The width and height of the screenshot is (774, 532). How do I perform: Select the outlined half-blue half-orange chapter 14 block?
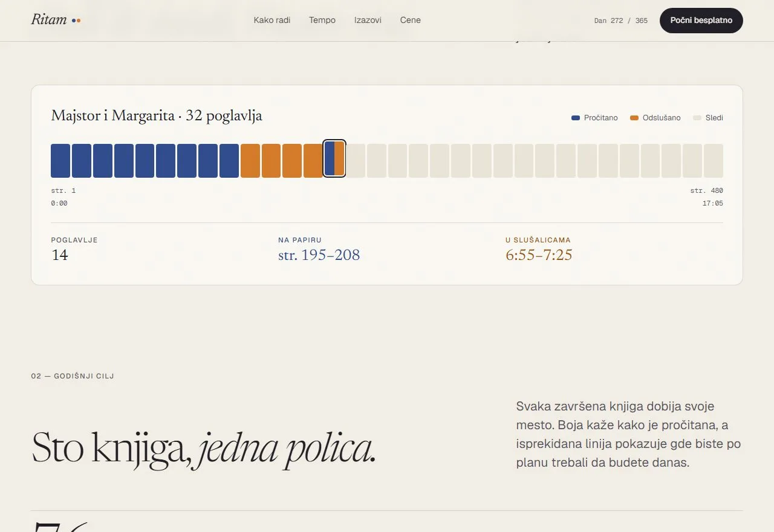(334, 158)
